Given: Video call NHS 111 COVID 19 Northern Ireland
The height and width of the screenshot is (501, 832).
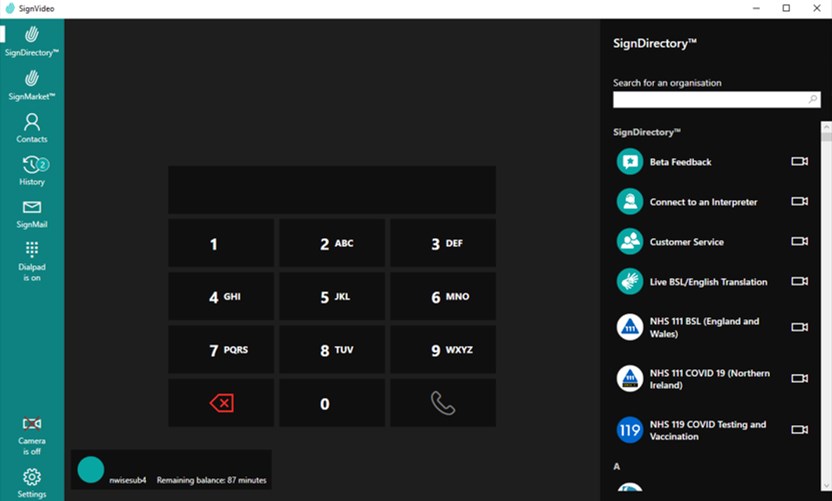Looking at the screenshot, I should 800,378.
